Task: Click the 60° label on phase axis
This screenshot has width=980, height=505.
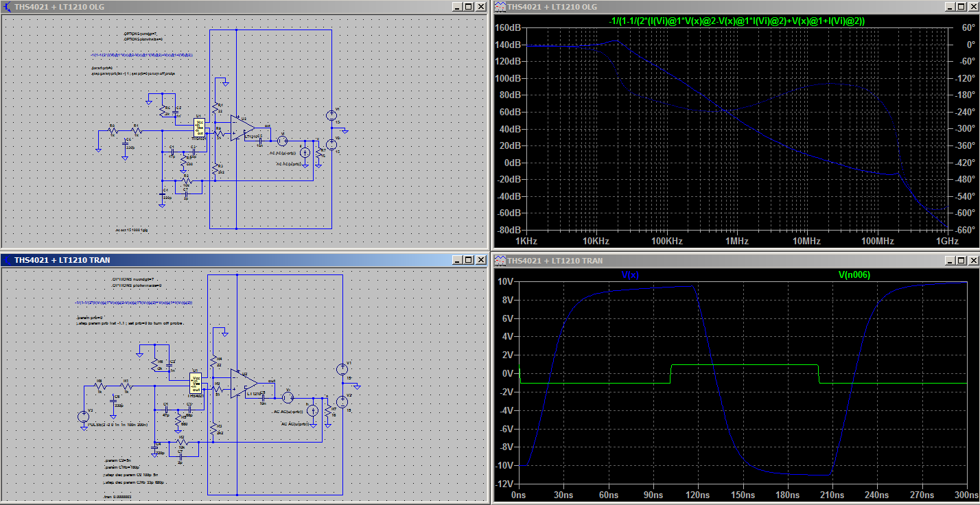Action: click(968, 28)
